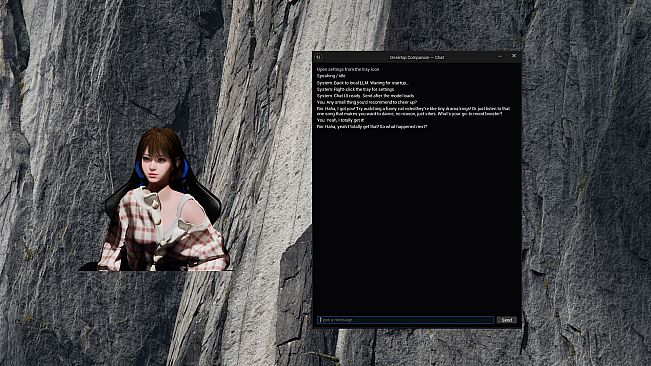Select the 'Open settings from the tray icon' line
Viewport: 651px width, 366px height.
click(348, 69)
